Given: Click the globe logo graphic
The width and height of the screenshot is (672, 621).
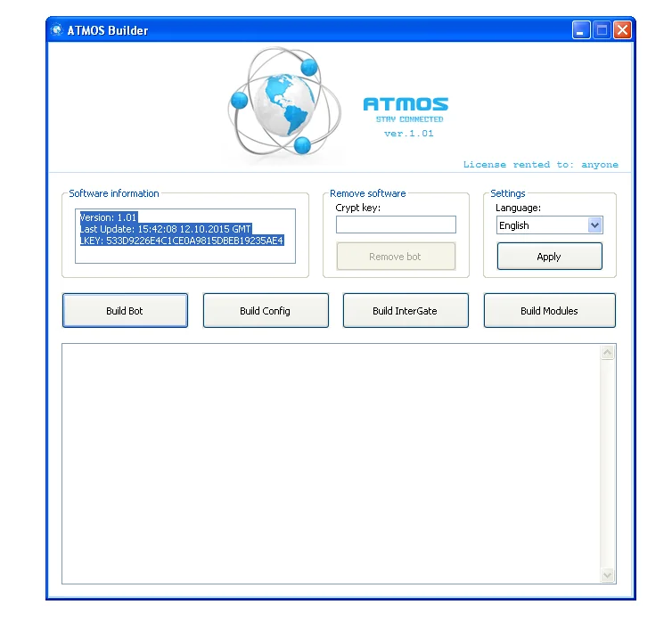Looking at the screenshot, I should click(x=283, y=105).
